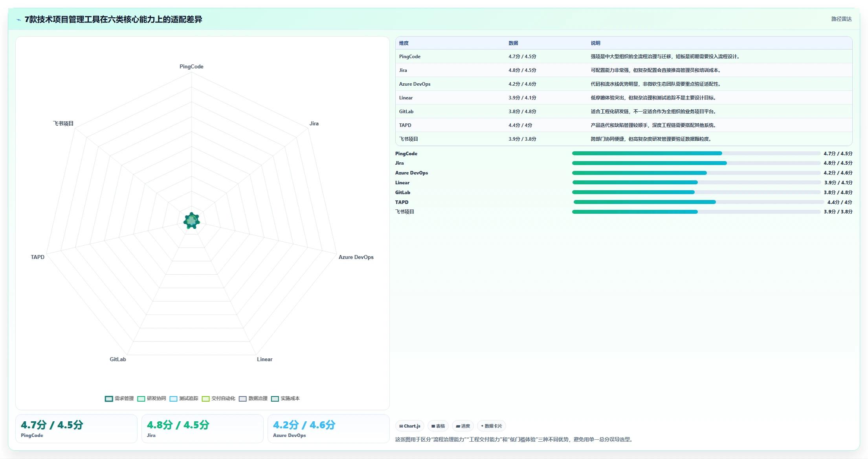Click the PingCode axis label on the radar
This screenshot has width=868, height=459.
pos(191,66)
